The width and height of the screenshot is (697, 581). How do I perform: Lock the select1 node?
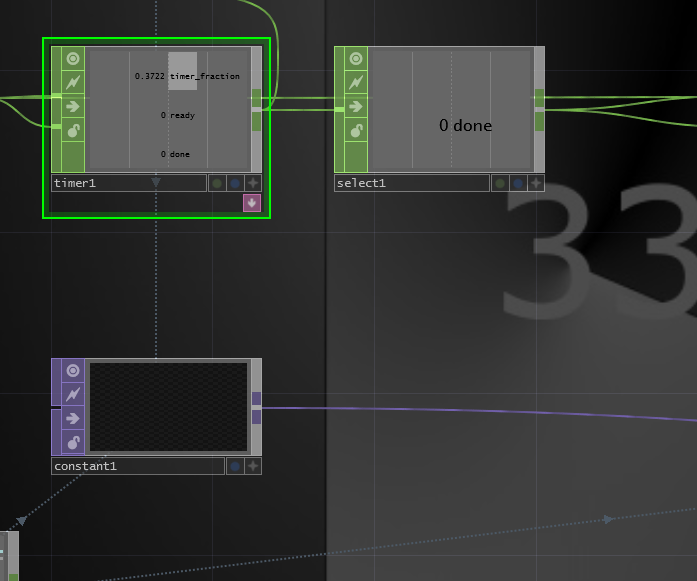coord(356,130)
